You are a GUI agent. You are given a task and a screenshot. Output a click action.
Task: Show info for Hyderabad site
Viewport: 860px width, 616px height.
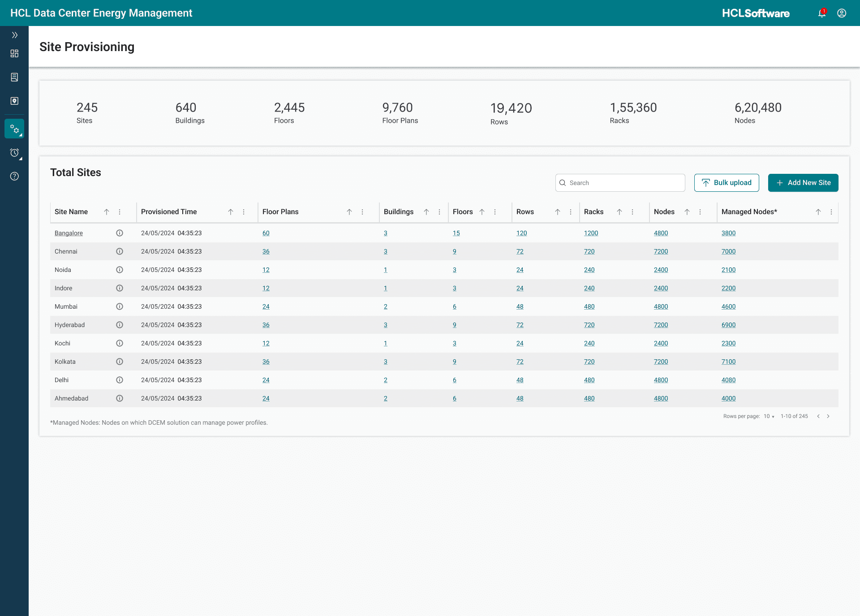[120, 325]
